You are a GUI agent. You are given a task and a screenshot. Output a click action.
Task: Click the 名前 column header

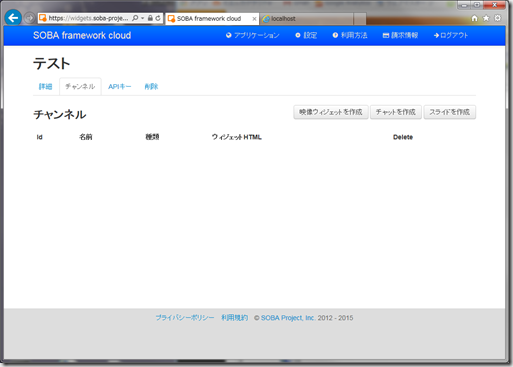(x=86, y=137)
